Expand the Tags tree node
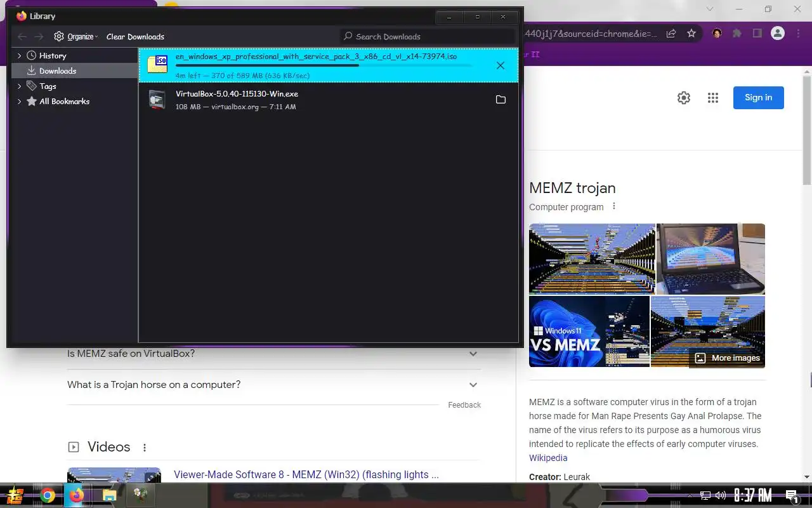Image resolution: width=812 pixels, height=508 pixels. [20, 86]
